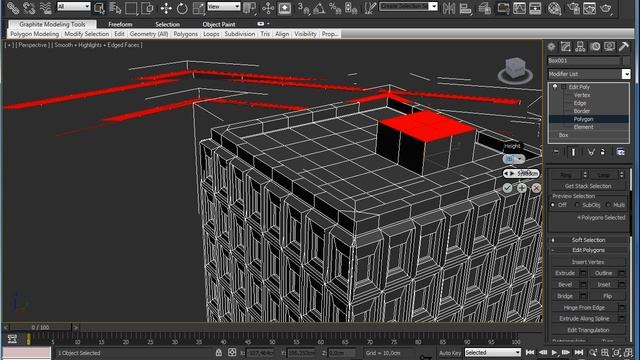Click the Use Pivot Point Center icon
The height and width of the screenshot is (360, 640).
(x=249, y=7)
